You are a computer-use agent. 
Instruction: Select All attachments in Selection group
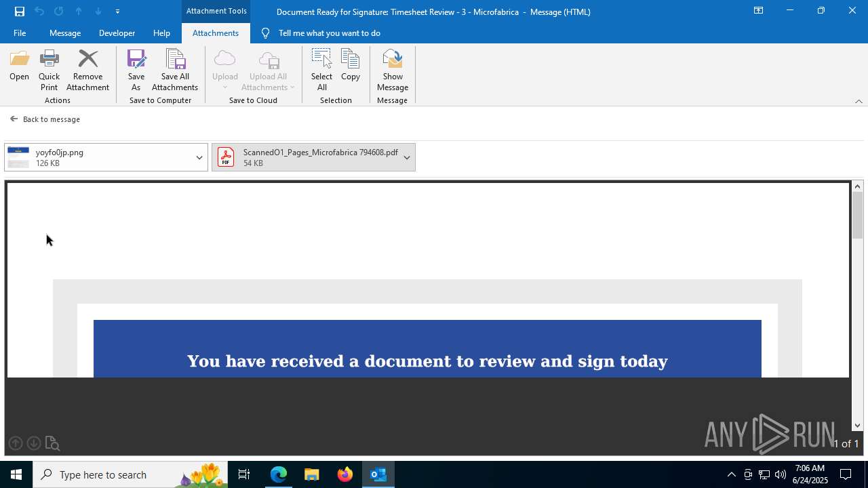[x=321, y=70]
